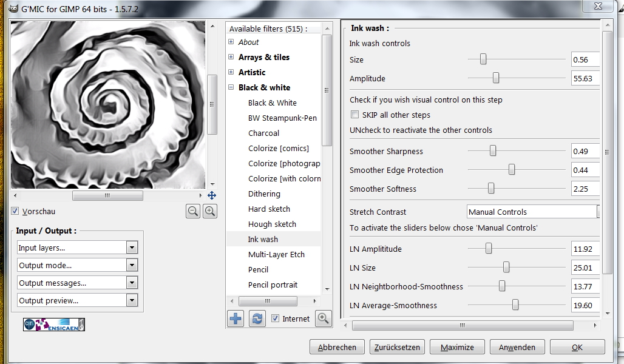This screenshot has height=364, width=624.
Task: Uncheck the Internet checkbox
Action: (x=276, y=318)
